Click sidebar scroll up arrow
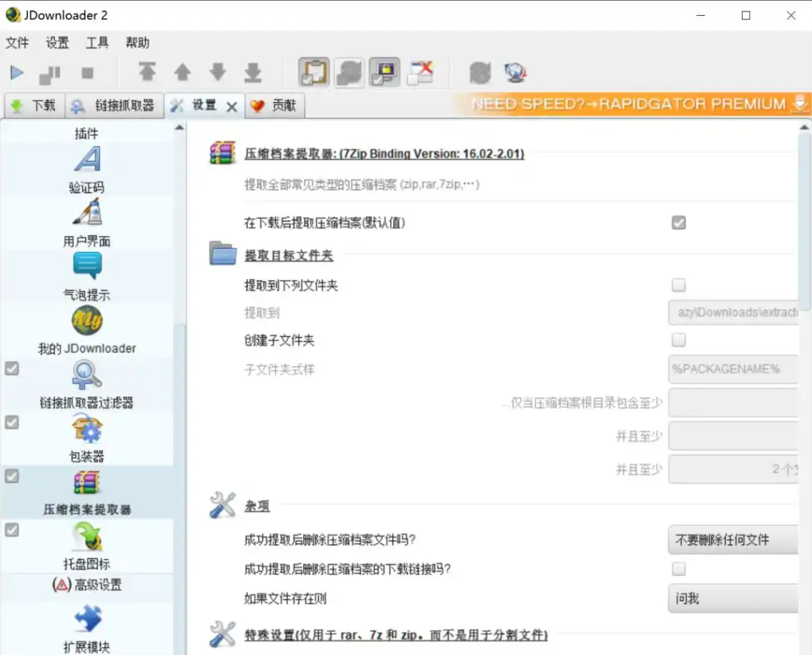The image size is (812, 655). click(179, 128)
